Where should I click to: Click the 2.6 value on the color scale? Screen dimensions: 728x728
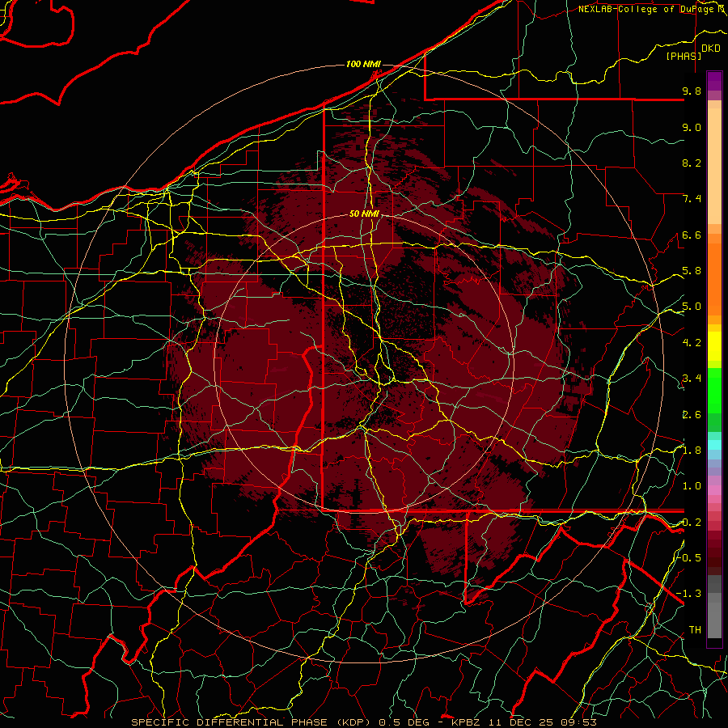(x=692, y=415)
